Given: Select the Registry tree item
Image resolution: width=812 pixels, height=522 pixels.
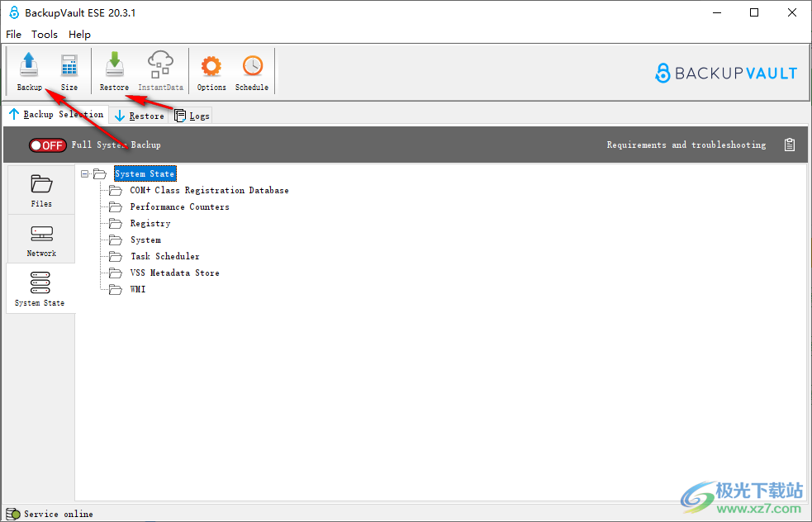Looking at the screenshot, I should click(150, 224).
